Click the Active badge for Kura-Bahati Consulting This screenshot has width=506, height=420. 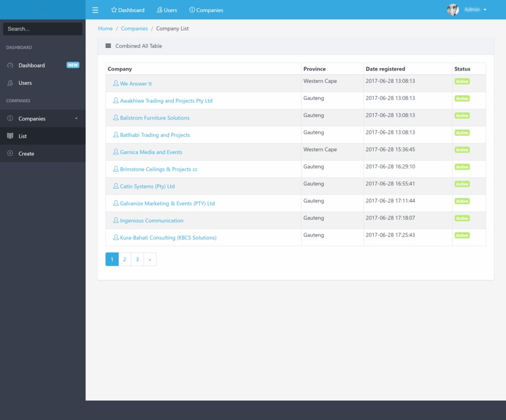462,235
